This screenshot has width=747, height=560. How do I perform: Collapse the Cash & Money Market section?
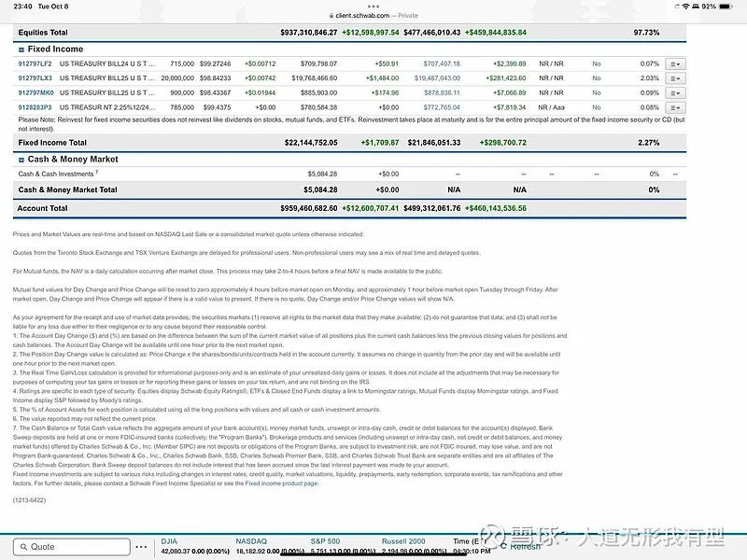[x=21, y=160]
